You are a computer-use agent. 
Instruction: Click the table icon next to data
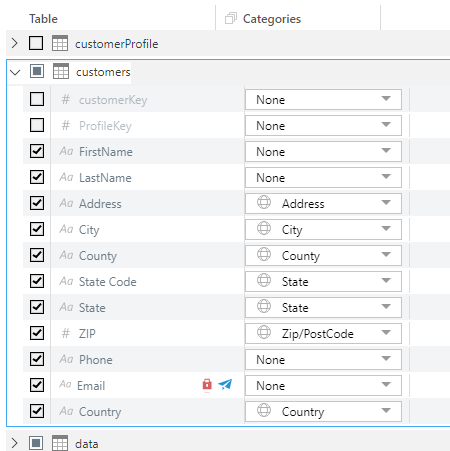60,443
